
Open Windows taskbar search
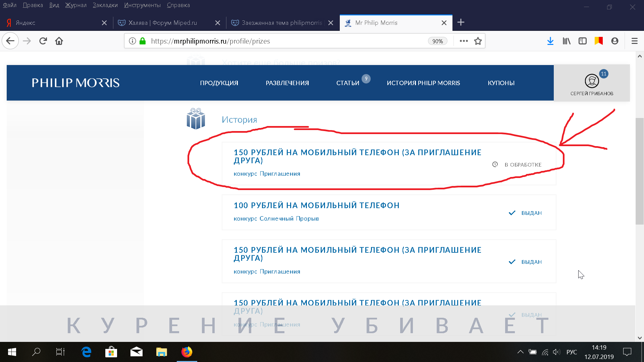click(36, 352)
